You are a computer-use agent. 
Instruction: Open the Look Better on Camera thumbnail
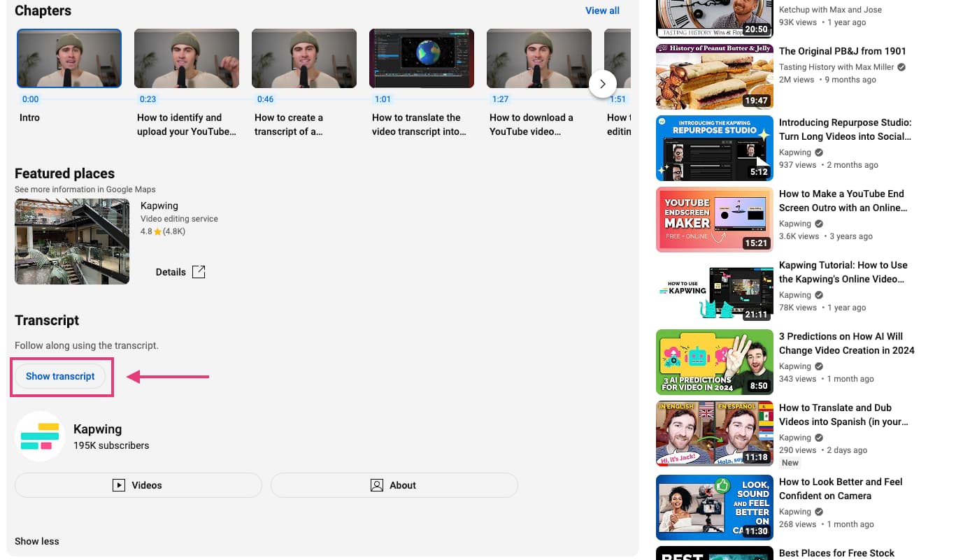coord(715,508)
